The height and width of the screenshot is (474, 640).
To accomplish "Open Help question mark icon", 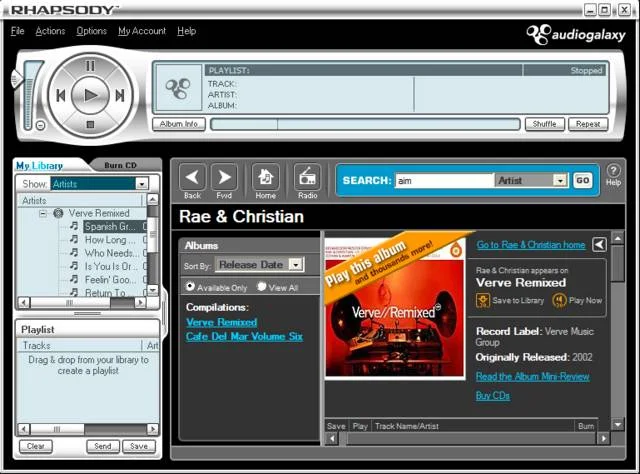I will [613, 171].
